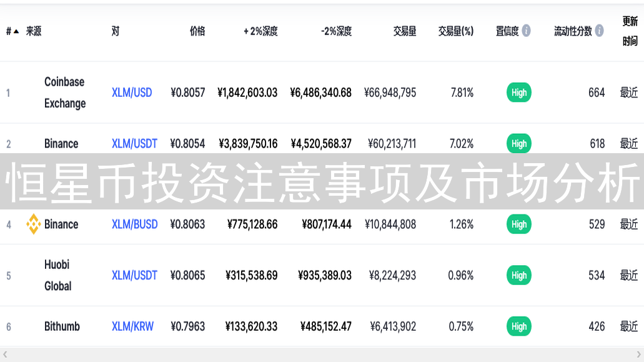
Task: Click right arrow of horizontal scrollbar
Action: (638, 354)
